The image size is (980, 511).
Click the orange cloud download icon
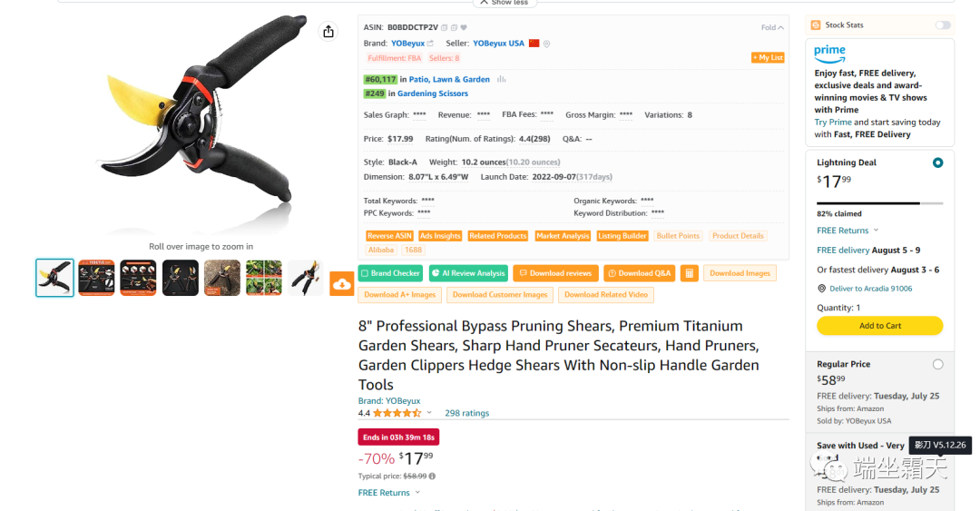(x=342, y=283)
